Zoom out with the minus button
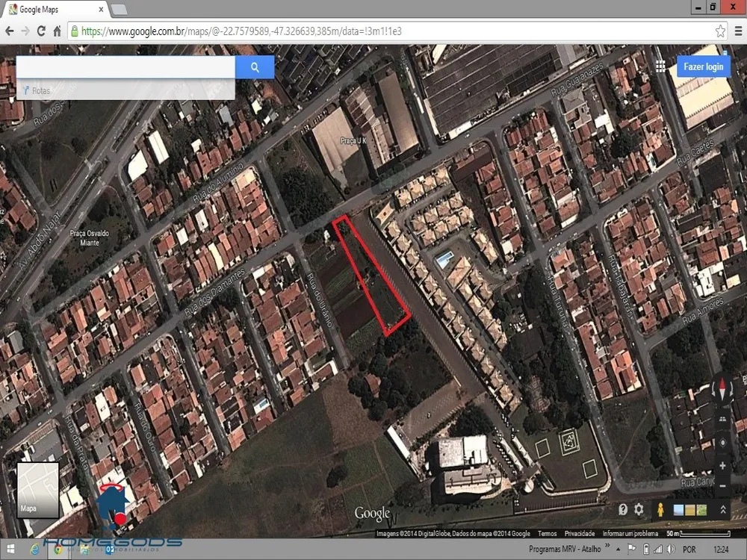Image resolution: width=747 pixels, height=560 pixels. coord(722,486)
